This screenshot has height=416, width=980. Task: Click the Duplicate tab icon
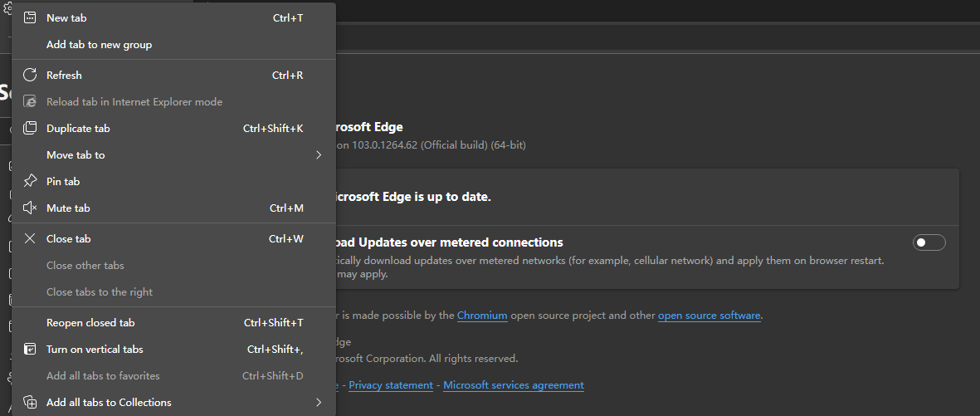point(29,128)
